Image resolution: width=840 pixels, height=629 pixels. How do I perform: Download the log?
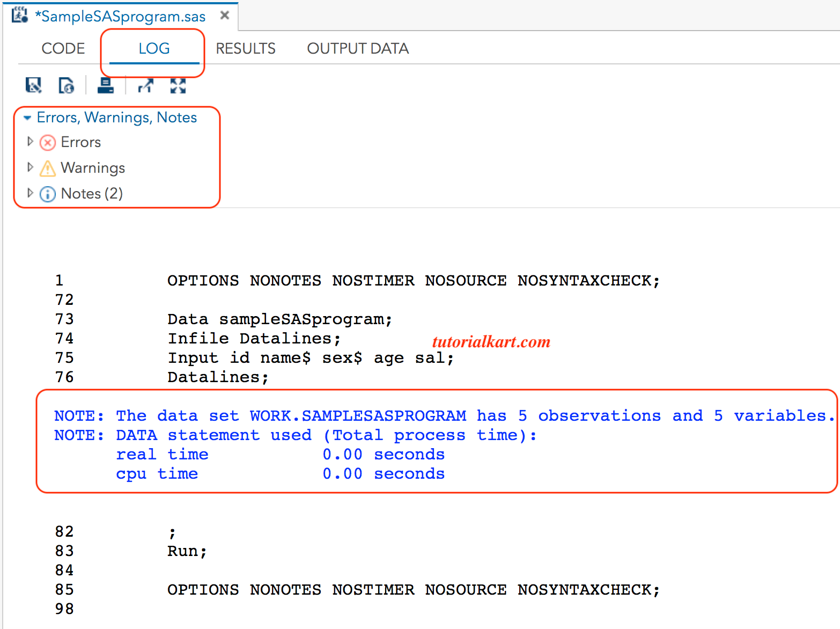tap(67, 85)
